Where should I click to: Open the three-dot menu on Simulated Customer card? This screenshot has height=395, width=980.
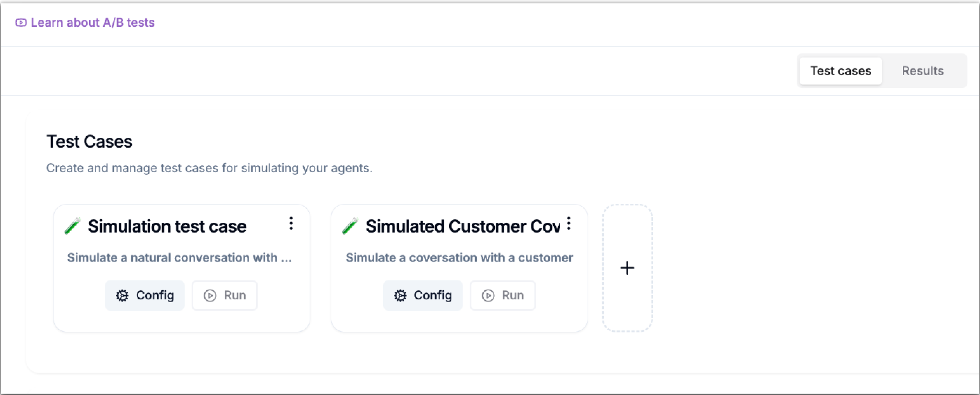point(569,224)
